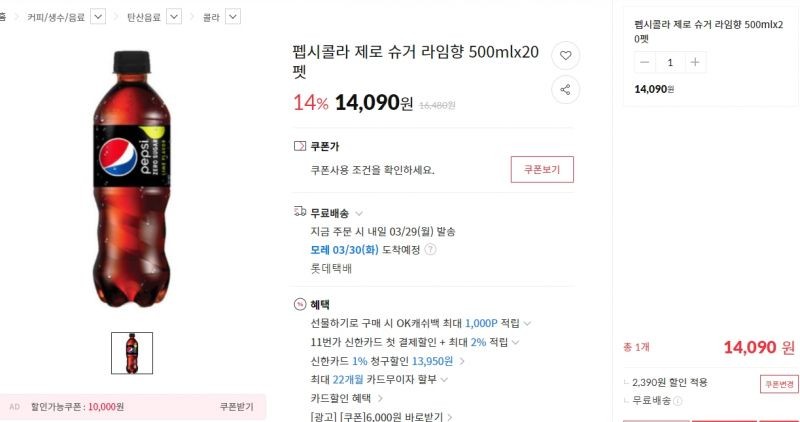Click the free shipping info icon in the order summary

[678, 401]
